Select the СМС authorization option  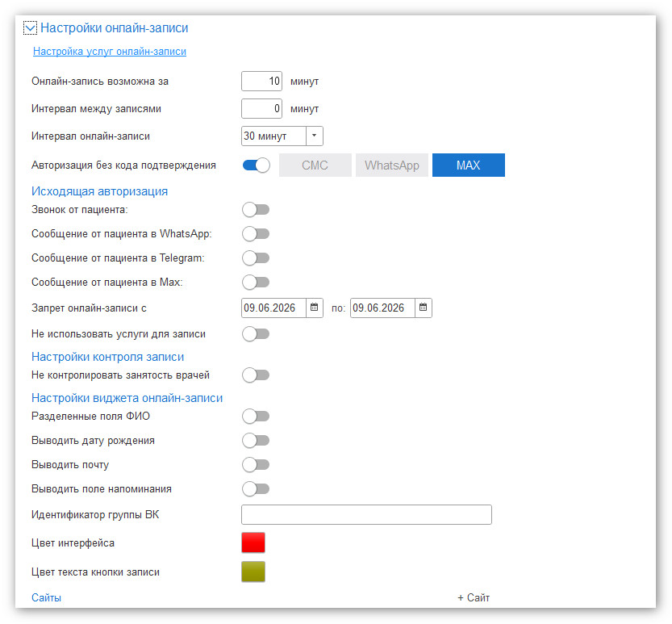(x=315, y=165)
